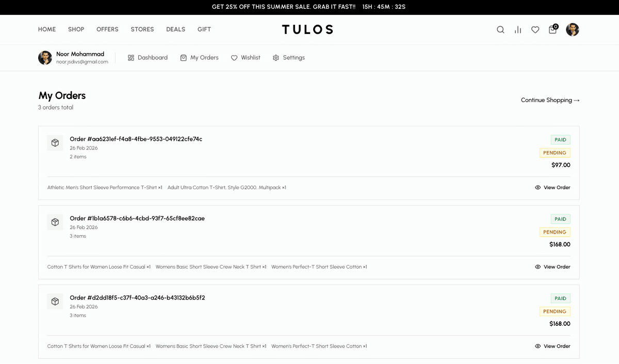619x364 pixels.
Task: Click package icon of order #aa6231ef
Action: [x=55, y=143]
